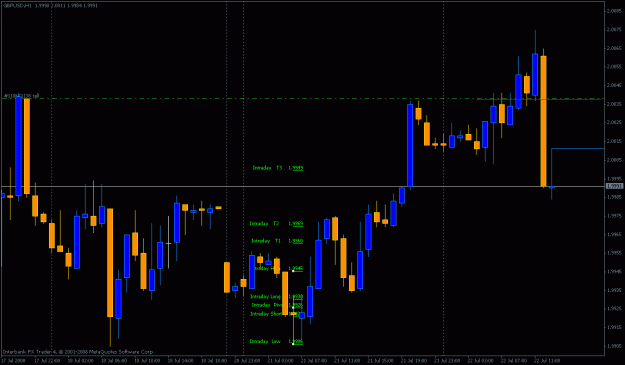The image size is (625, 365).
Task: Select the tallest orange candle on 22 Jul
Action: [543, 121]
